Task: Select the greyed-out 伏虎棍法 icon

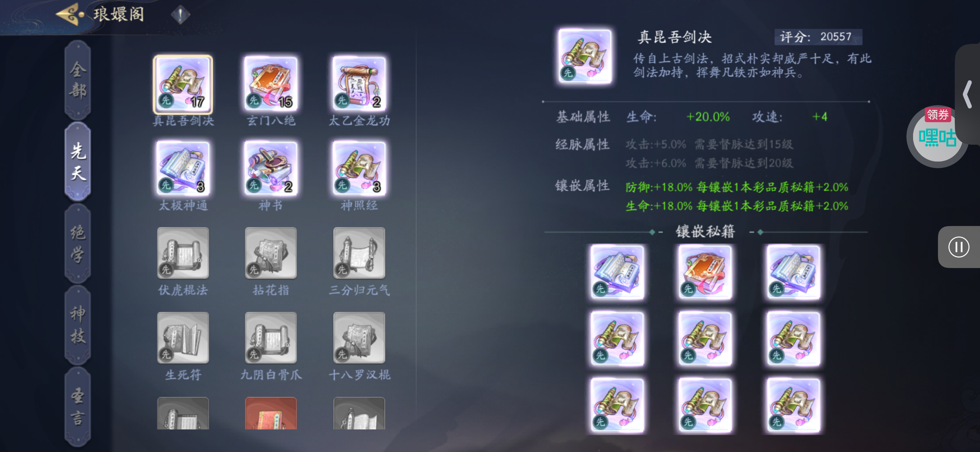Action: pos(183,253)
